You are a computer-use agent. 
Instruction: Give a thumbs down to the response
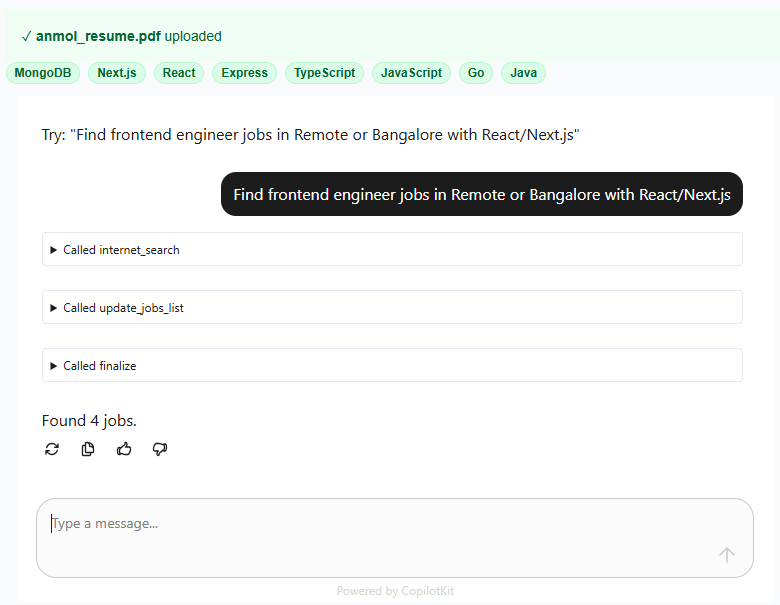click(160, 449)
